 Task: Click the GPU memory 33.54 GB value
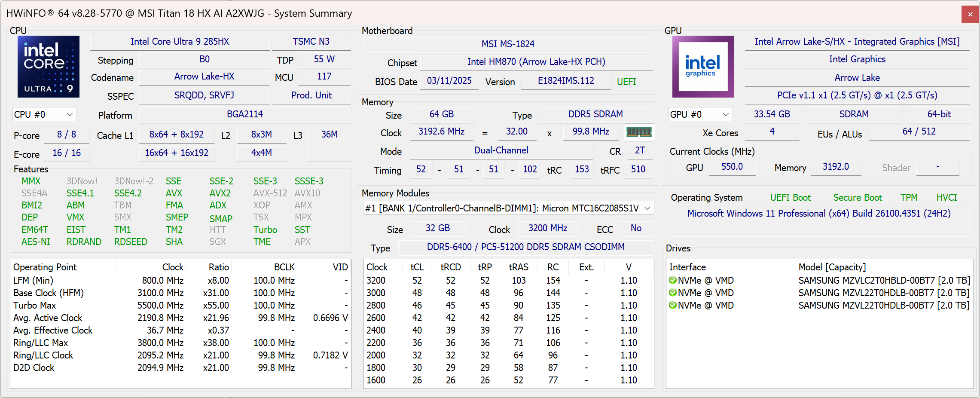click(772, 114)
